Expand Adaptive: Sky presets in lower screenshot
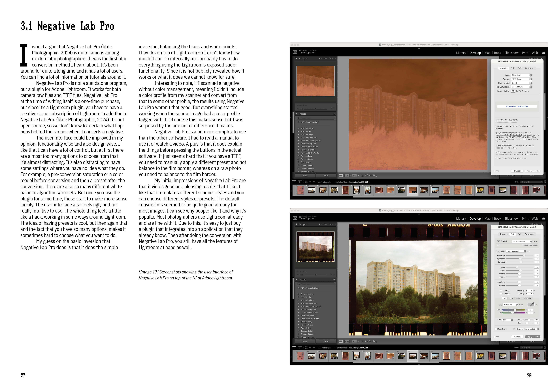552x392 pixels. (299, 297)
